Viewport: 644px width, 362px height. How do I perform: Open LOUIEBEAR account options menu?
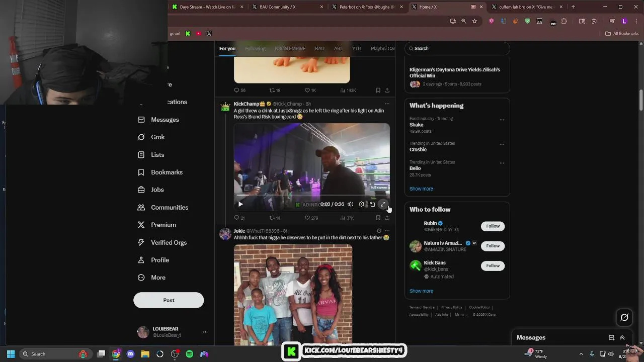[x=205, y=332]
